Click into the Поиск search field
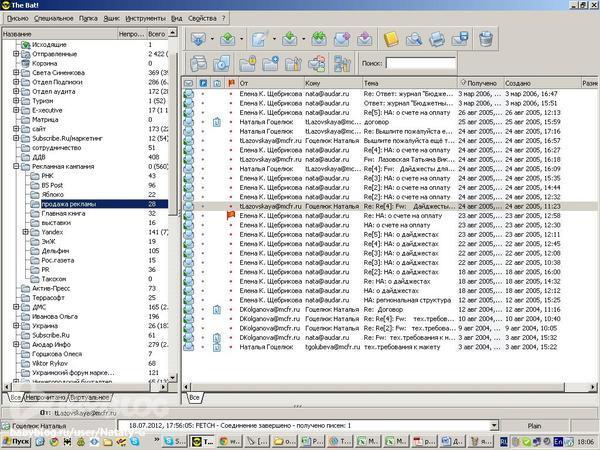The height and width of the screenshot is (450, 600). pos(420,63)
